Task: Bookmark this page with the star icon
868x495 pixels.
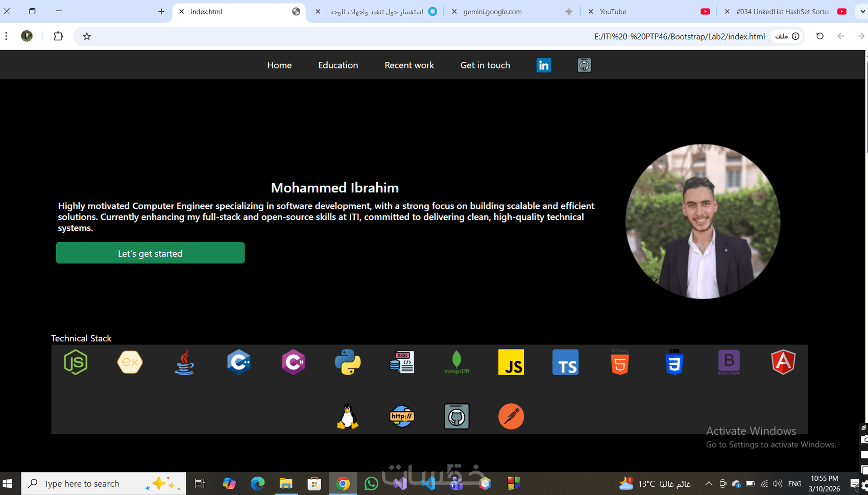Action: (87, 36)
